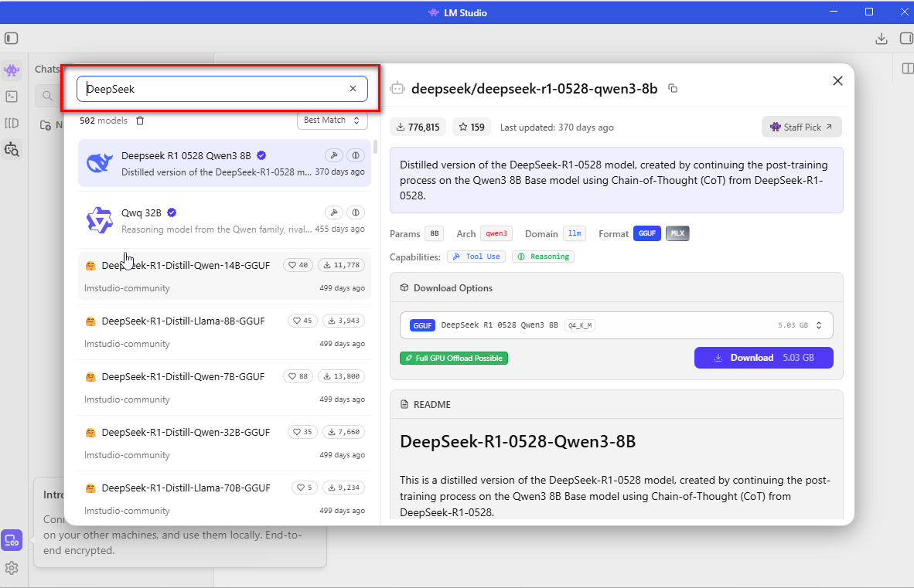This screenshot has width=914, height=588.
Task: Click the likes badge 5 on Llama-70B row
Action: pos(304,488)
